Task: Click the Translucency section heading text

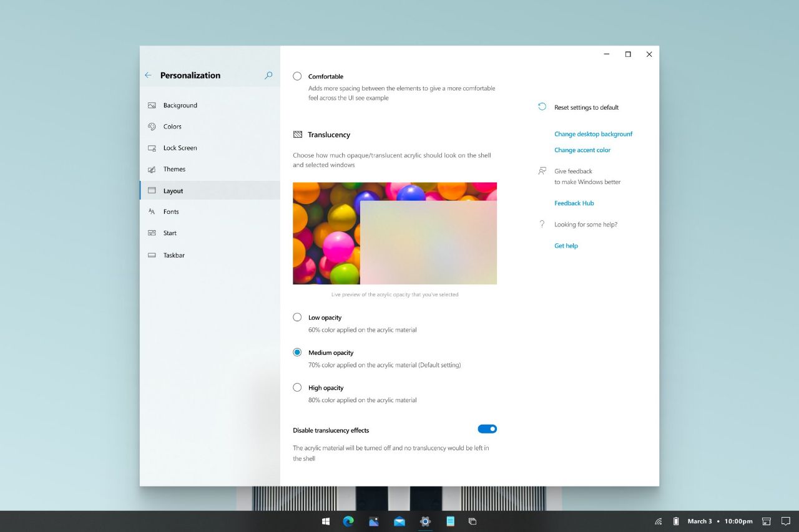Action: tap(329, 135)
